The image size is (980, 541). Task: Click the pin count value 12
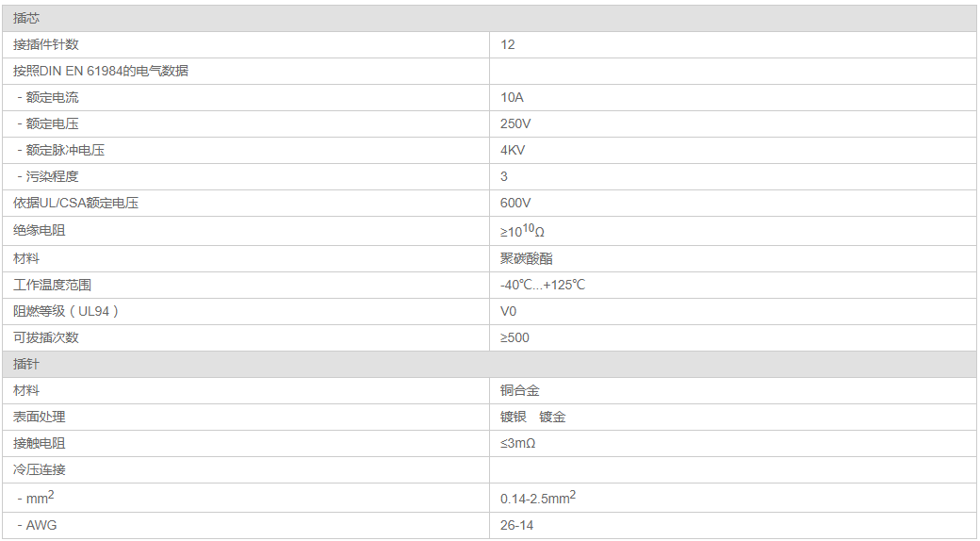click(508, 44)
